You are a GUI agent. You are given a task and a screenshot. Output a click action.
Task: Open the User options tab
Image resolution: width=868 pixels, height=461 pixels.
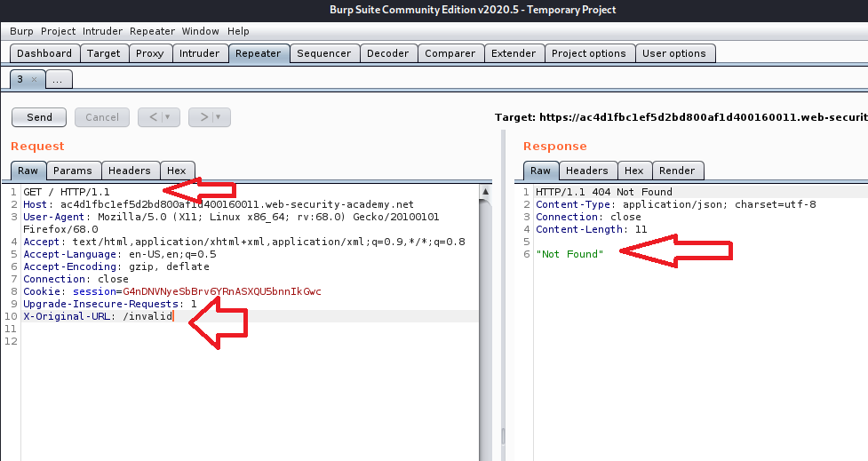point(674,53)
